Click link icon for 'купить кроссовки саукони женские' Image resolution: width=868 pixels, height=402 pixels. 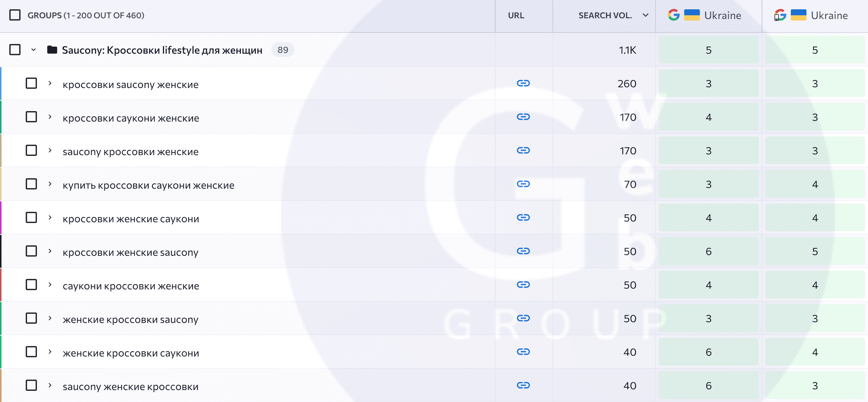pos(523,184)
